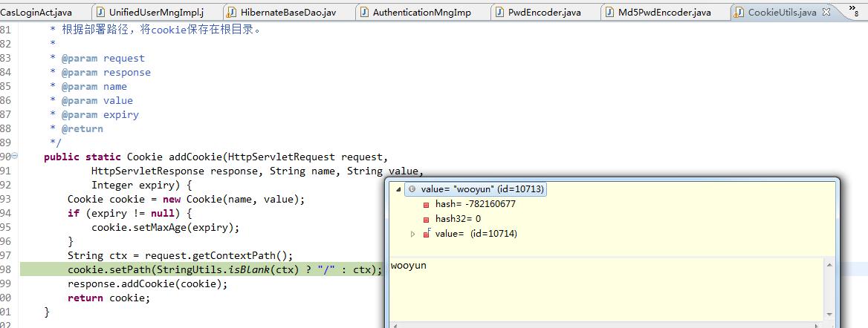This screenshot has width=868, height=328.
Task: Switch to the PwdEncoder.java tab
Action: pyautogui.click(x=544, y=13)
